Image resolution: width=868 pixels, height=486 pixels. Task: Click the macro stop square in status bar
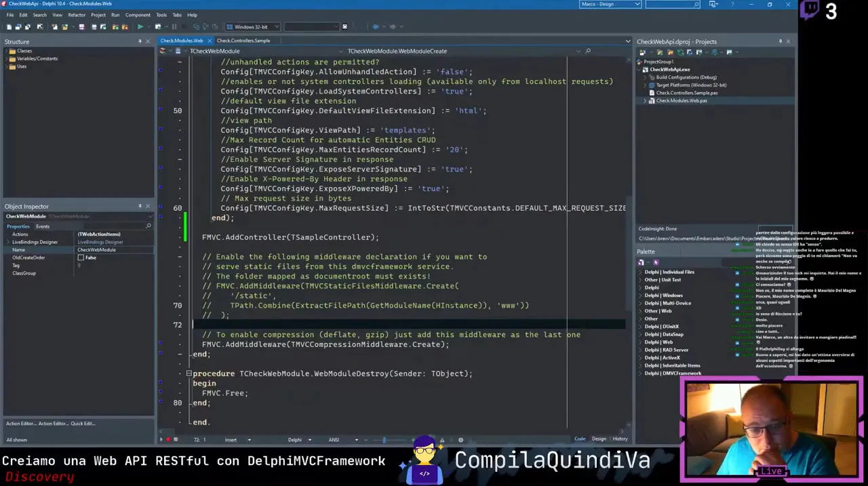click(x=176, y=439)
